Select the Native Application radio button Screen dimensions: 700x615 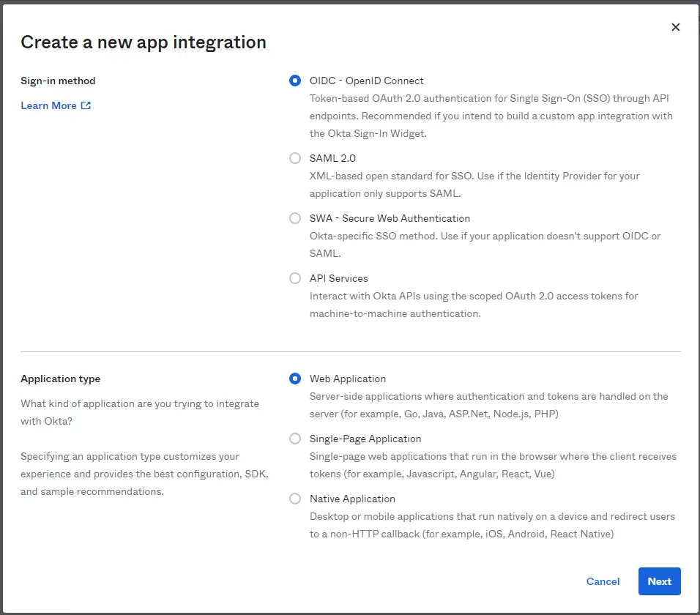(x=295, y=499)
